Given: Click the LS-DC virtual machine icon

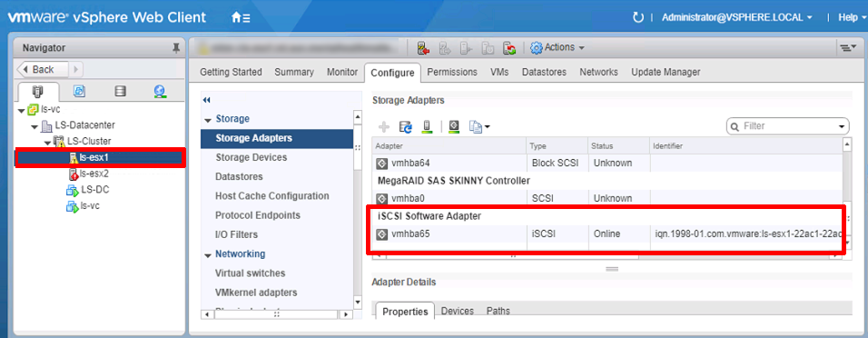Looking at the screenshot, I should (x=73, y=191).
